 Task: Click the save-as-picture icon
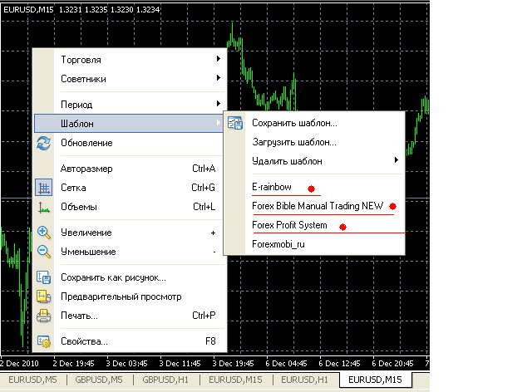point(44,277)
